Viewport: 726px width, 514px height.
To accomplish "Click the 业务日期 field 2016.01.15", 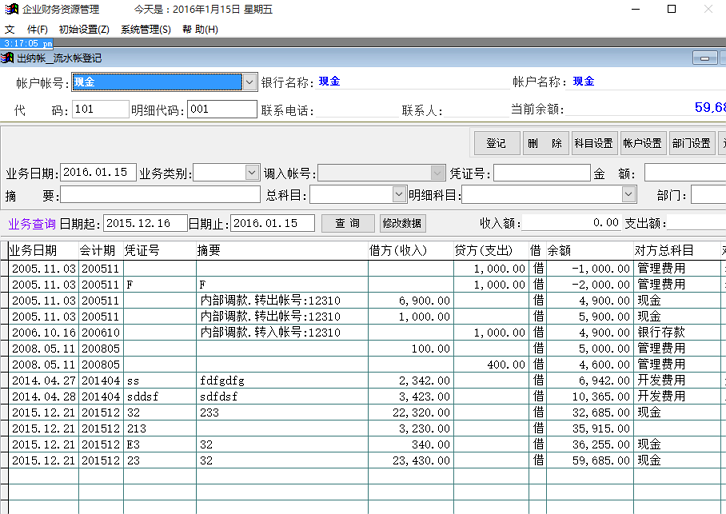I will pyautogui.click(x=98, y=172).
